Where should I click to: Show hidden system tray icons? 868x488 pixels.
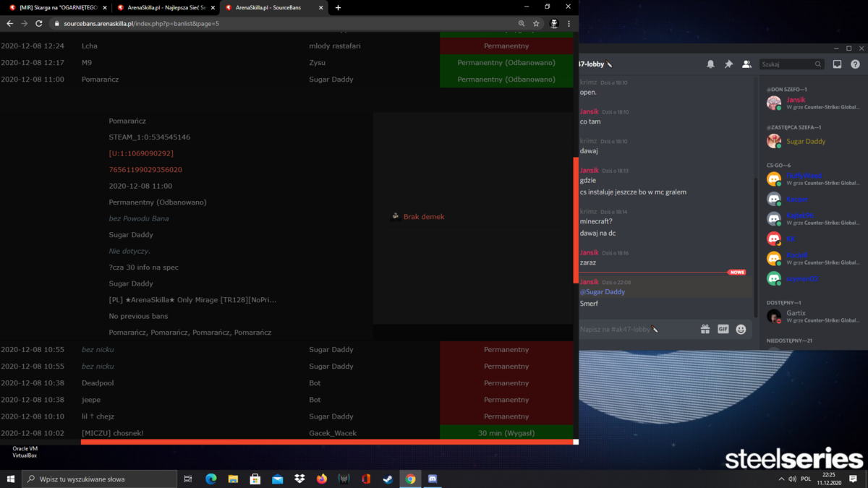[781, 479]
